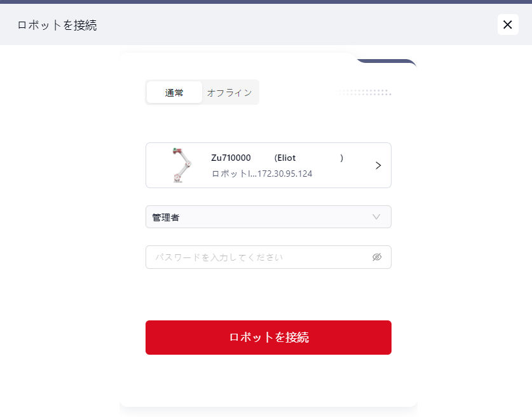Screen dimensions: 532x417
Task: Focus the password input field
Action: [257, 257]
